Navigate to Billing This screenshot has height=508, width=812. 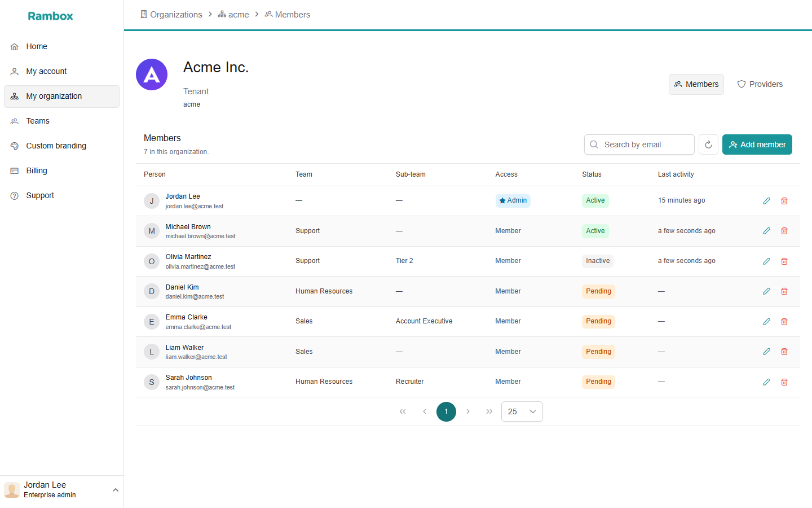pos(61,170)
